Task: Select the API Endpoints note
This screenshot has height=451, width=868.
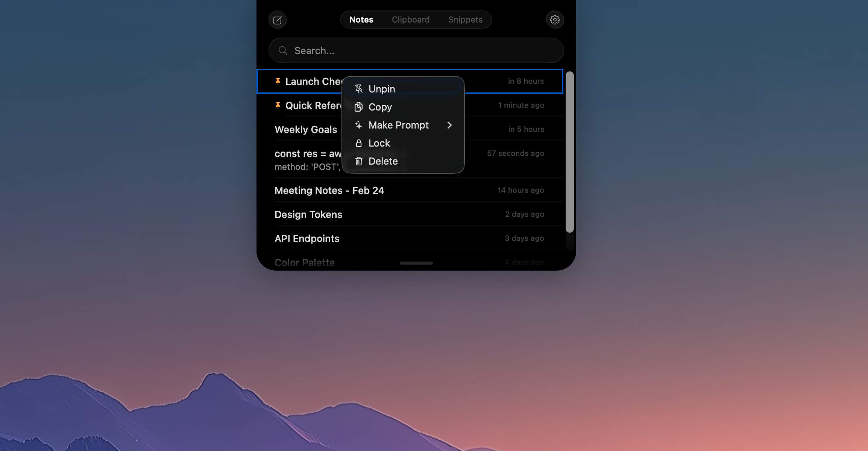Action: (x=307, y=238)
